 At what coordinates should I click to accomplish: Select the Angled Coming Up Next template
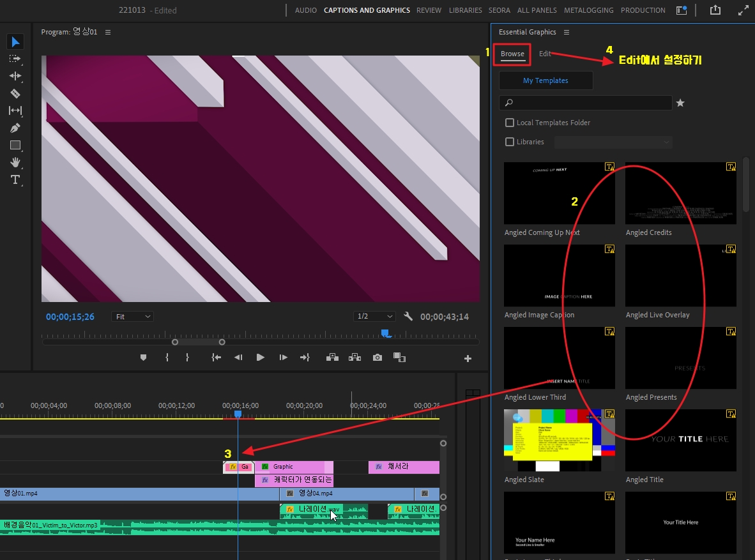(560, 193)
